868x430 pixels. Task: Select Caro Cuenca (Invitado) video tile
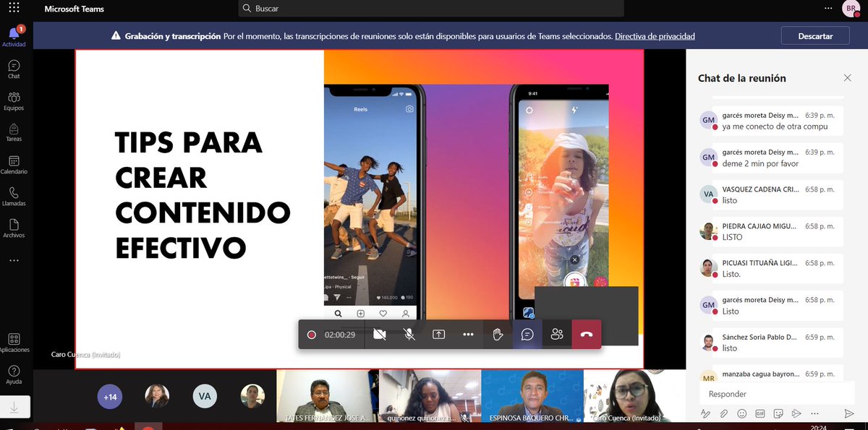(634, 396)
